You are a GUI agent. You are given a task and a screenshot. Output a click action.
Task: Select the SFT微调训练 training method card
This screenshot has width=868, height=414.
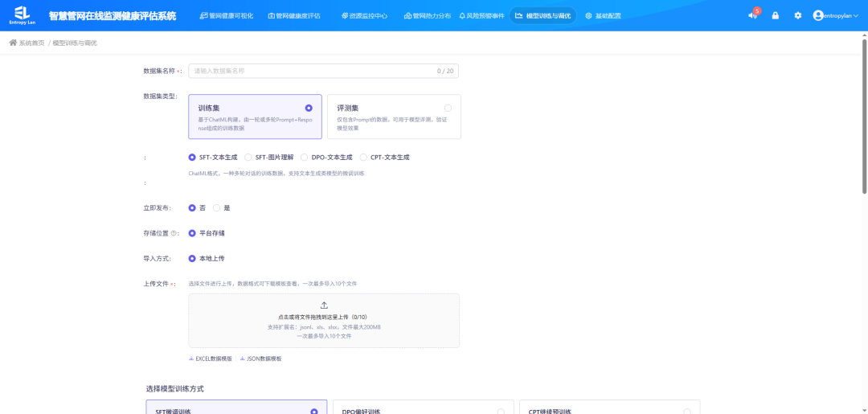pyautogui.click(x=236, y=407)
